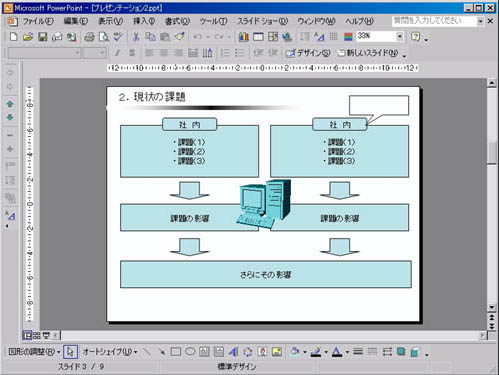Click the vertical scrollbar thumb
Image resolution: width=499 pixels, height=375 pixels.
492,153
